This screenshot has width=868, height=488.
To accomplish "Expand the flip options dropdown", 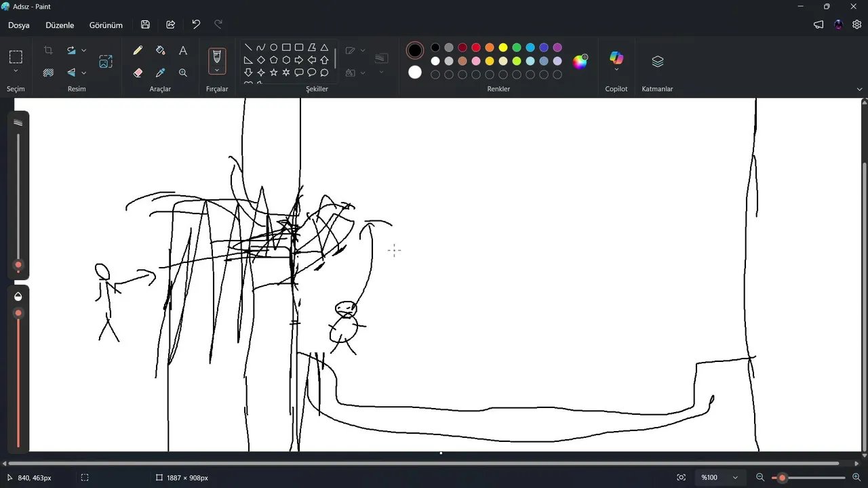I will 84,73.
